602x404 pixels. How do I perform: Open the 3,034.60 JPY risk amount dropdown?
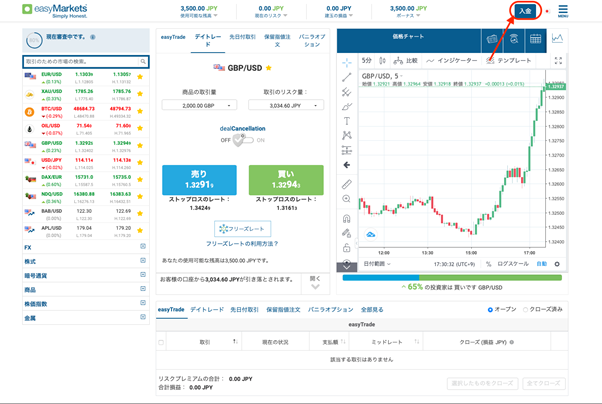coord(286,105)
